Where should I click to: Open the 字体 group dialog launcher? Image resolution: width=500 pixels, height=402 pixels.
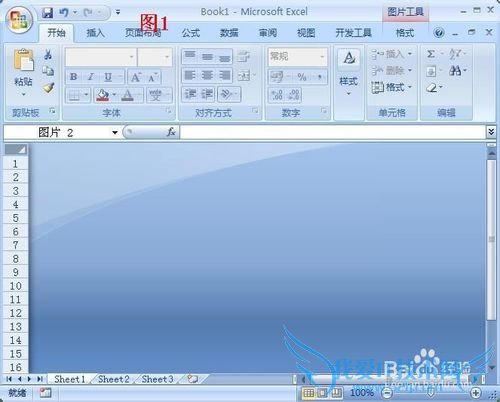click(169, 110)
